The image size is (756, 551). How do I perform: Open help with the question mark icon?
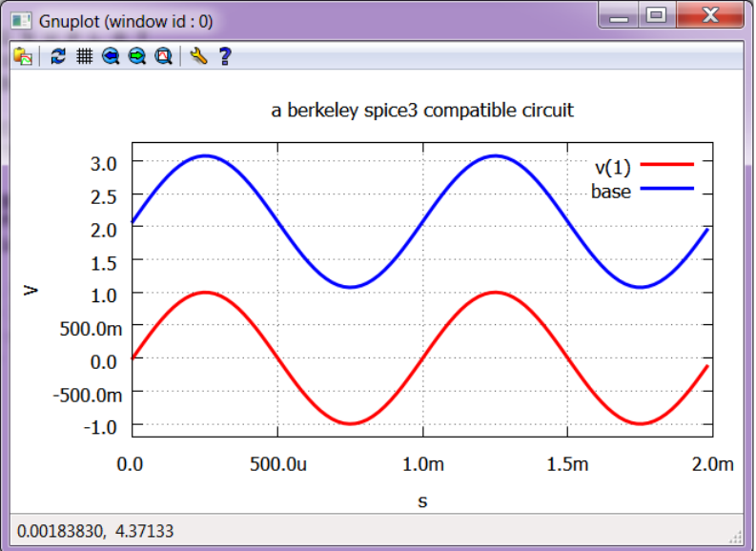(225, 56)
